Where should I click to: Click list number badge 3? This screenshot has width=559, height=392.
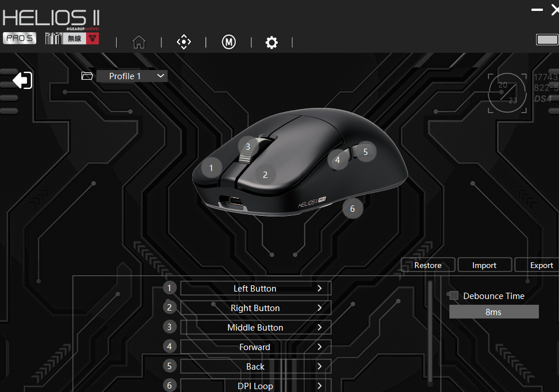coord(169,327)
